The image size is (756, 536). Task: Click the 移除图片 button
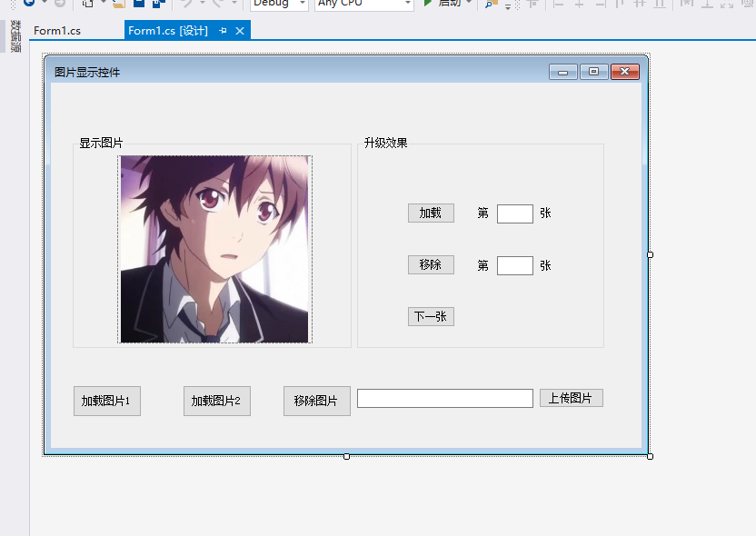(x=317, y=401)
